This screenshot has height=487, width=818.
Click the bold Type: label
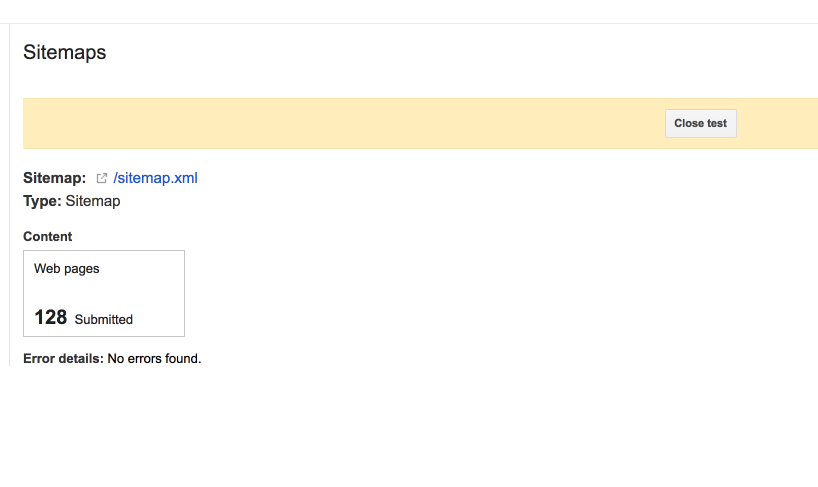click(42, 201)
